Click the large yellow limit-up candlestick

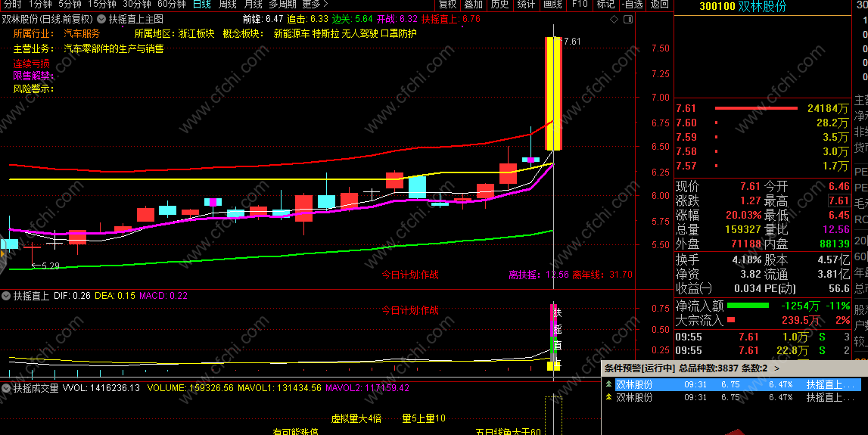coord(554,93)
